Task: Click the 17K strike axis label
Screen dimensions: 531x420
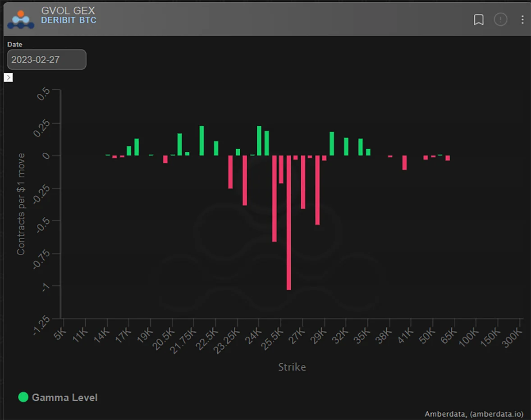Action: tap(123, 335)
